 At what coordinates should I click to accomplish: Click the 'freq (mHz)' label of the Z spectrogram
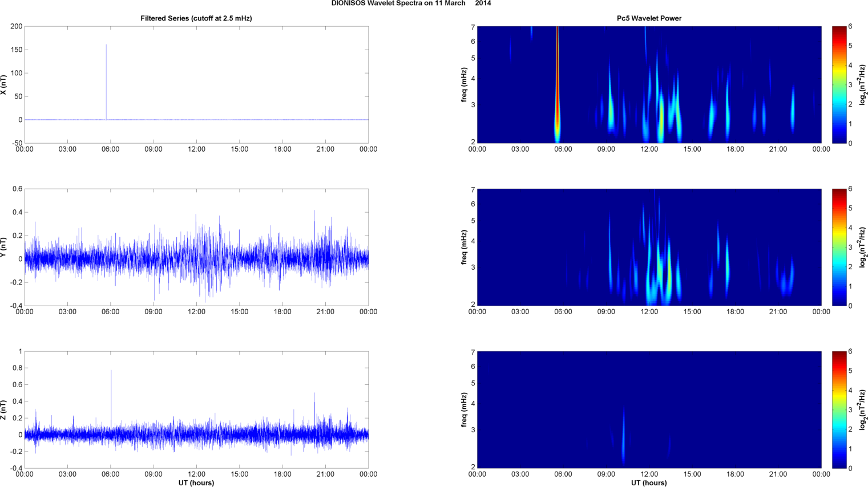tap(464, 410)
